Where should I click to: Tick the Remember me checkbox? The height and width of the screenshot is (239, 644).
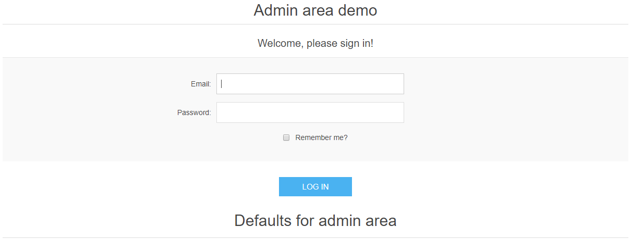(x=286, y=137)
